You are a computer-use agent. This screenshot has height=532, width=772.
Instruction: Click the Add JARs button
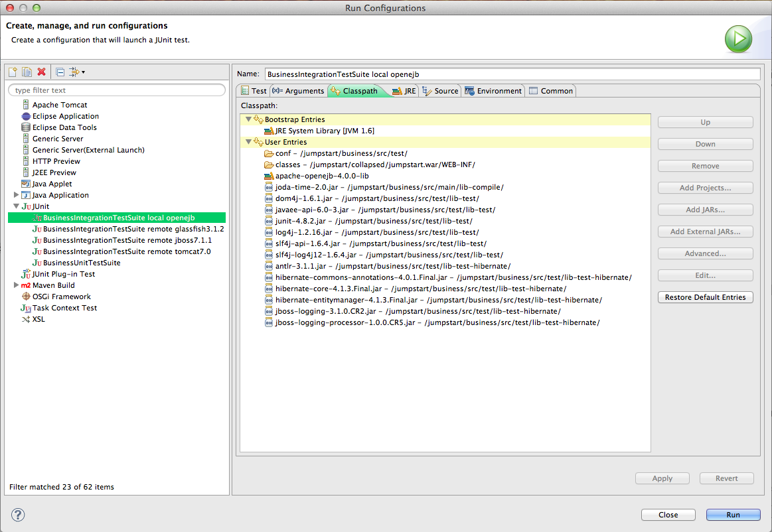pos(705,210)
